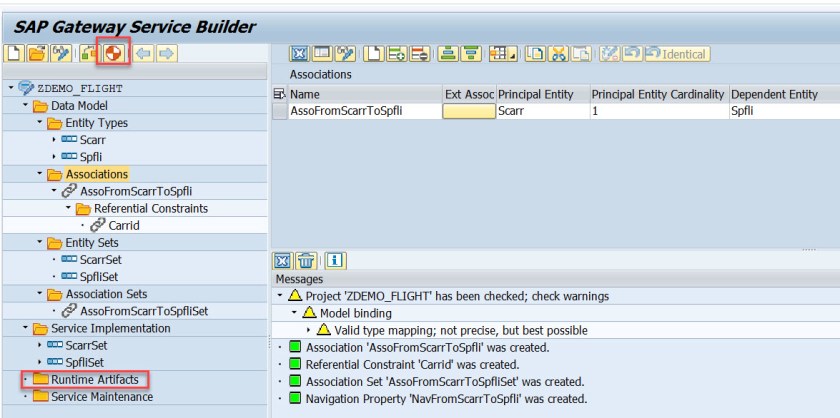
Task: Click Generate Runtime Objects red-white circle icon
Action: [114, 54]
